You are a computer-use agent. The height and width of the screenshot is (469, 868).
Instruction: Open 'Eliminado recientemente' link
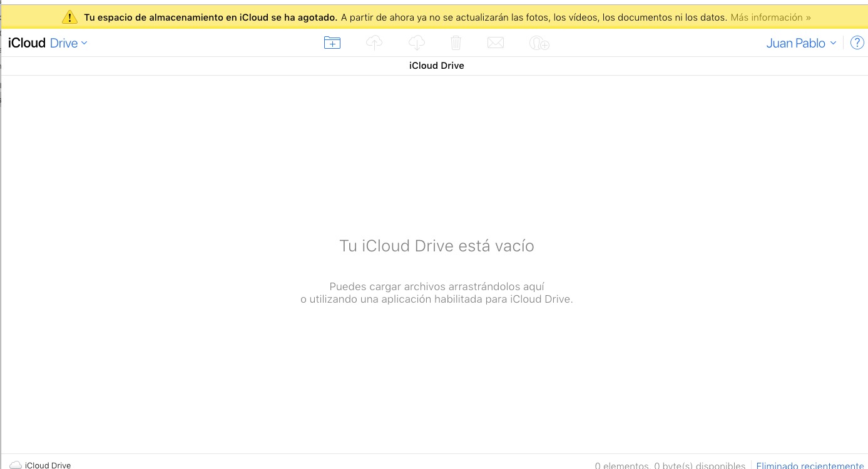click(810, 465)
